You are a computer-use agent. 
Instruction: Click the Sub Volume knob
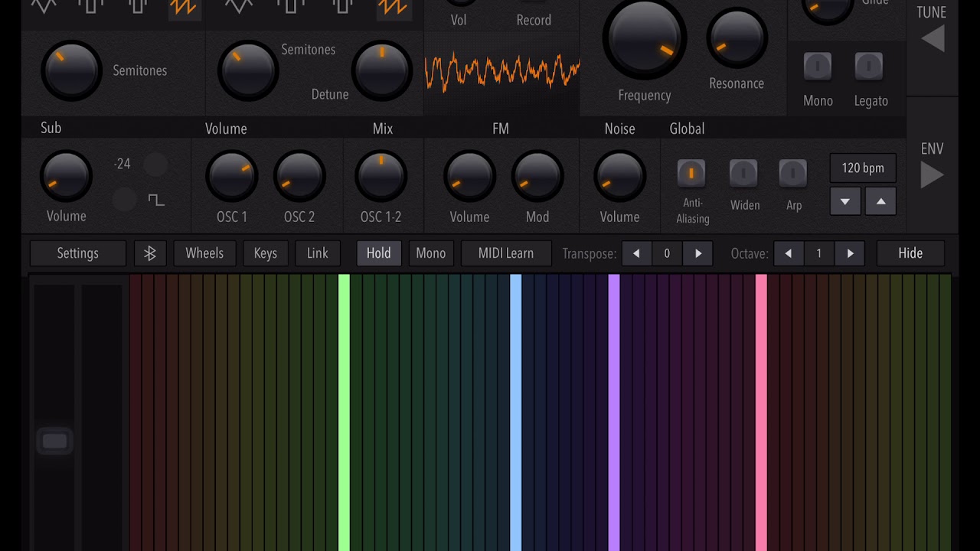66,177
